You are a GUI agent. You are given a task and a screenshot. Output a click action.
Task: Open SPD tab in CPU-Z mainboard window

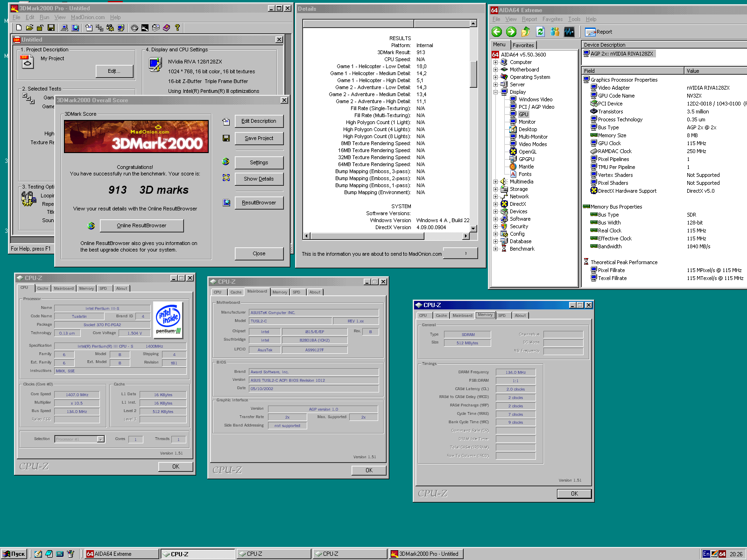coord(296,292)
